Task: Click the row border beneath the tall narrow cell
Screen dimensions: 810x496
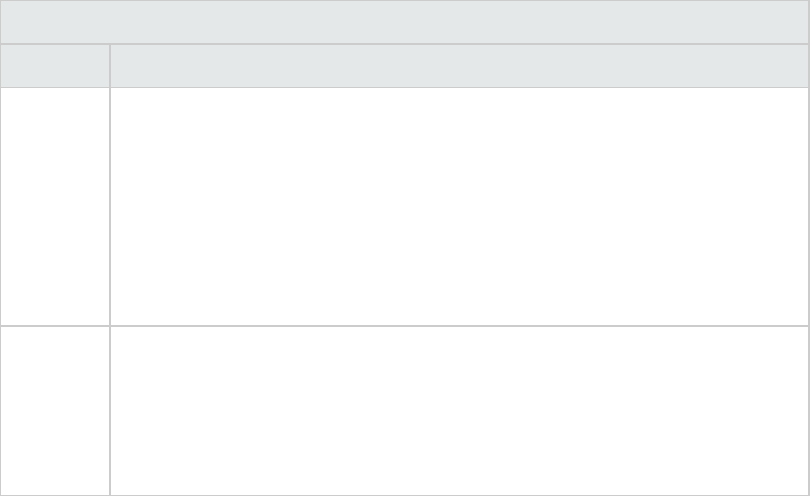Action: [x=55, y=326]
